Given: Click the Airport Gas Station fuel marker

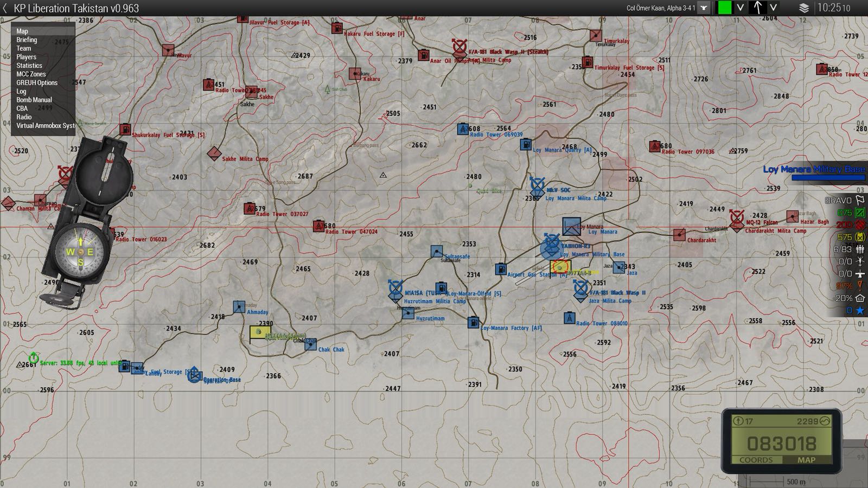Looking at the screenshot, I should (x=501, y=269).
